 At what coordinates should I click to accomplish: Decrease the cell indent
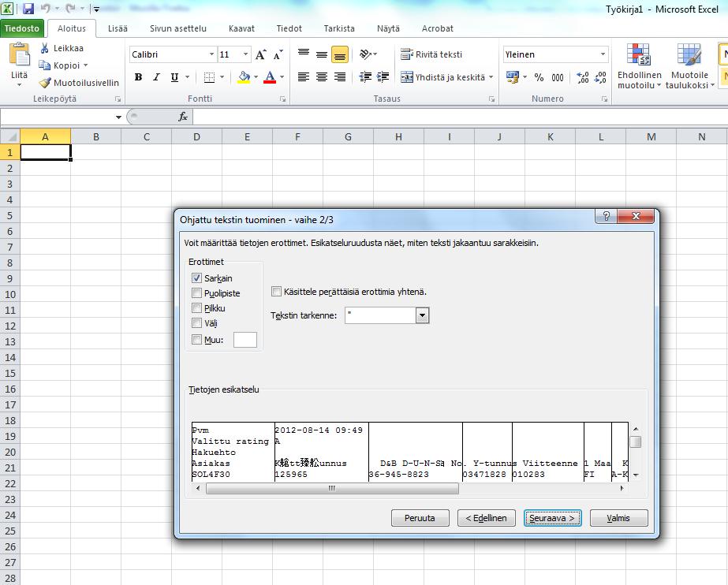(x=365, y=77)
